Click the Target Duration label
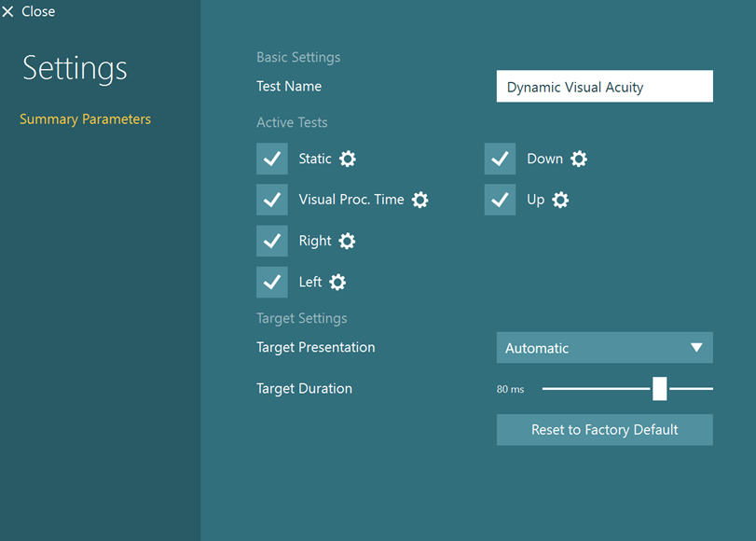This screenshot has width=756, height=541. pyautogui.click(x=304, y=389)
